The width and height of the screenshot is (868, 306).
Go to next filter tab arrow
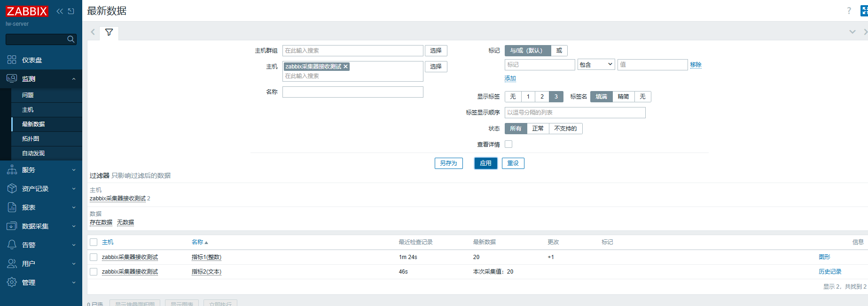tap(865, 32)
